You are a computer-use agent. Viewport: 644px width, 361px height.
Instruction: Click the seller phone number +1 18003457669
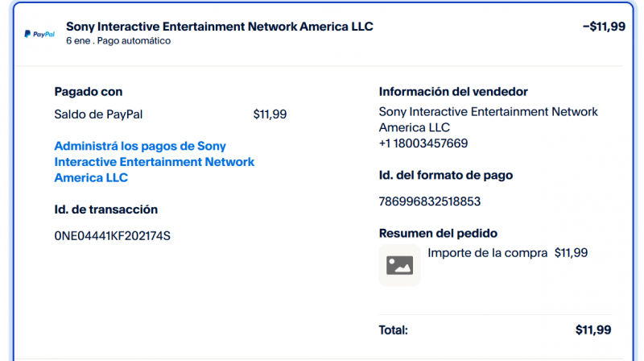pos(423,143)
